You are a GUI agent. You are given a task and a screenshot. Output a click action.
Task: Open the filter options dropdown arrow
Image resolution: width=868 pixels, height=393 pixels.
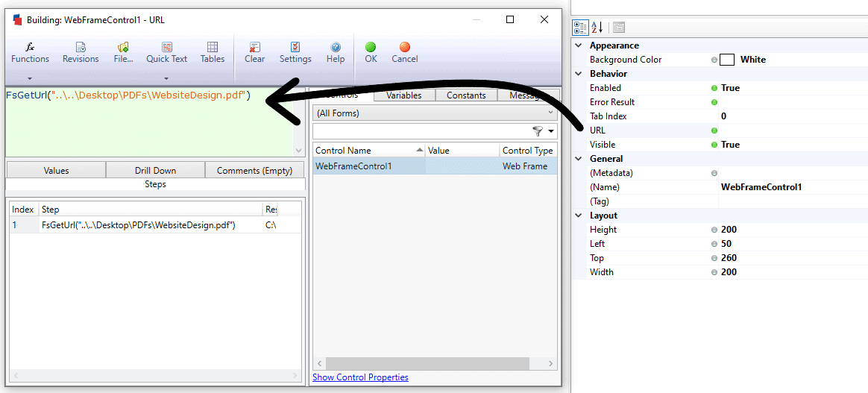551,131
